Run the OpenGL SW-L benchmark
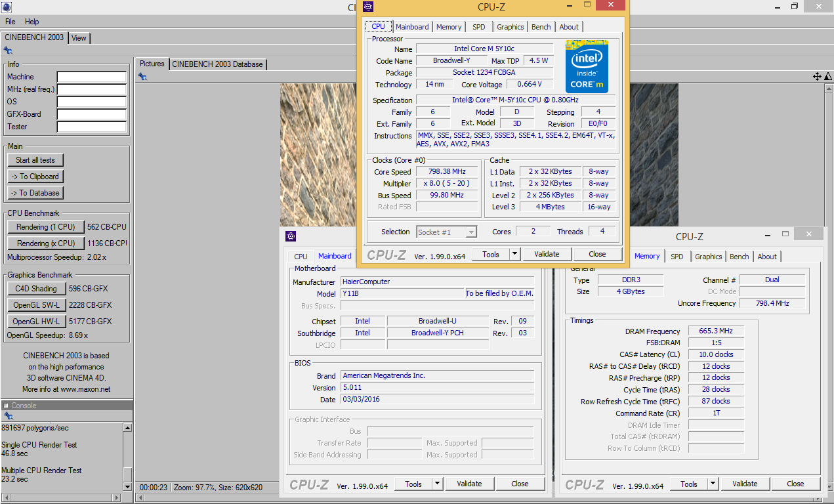 [x=36, y=305]
